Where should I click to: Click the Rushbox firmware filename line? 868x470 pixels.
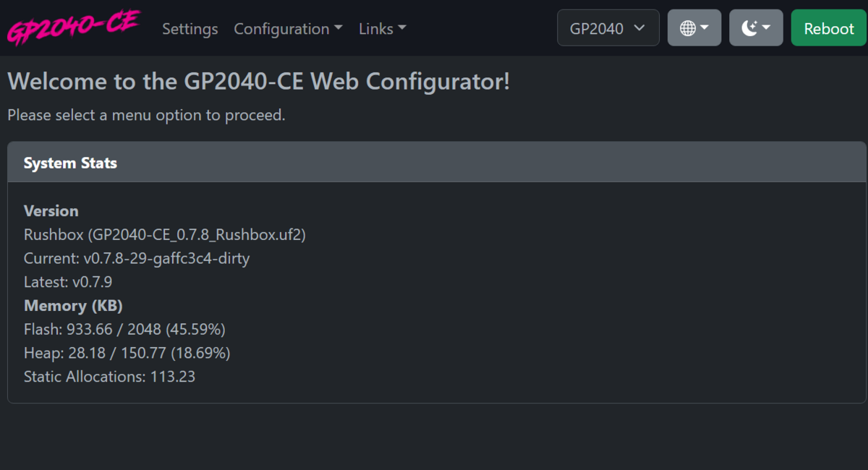coord(165,234)
